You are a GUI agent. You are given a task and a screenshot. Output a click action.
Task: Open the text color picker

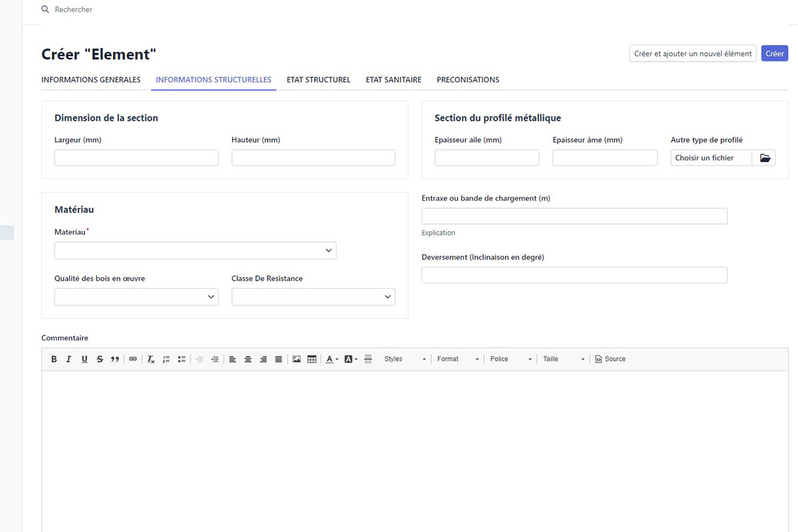point(331,359)
